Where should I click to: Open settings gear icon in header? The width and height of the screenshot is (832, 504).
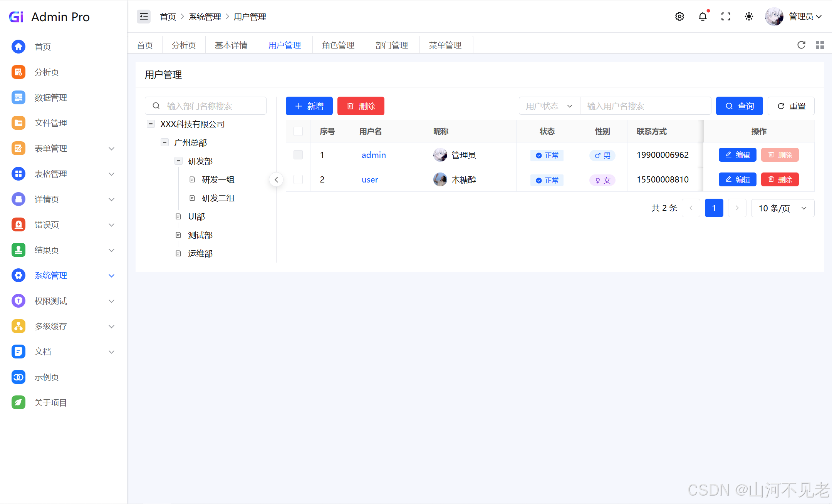click(x=679, y=17)
